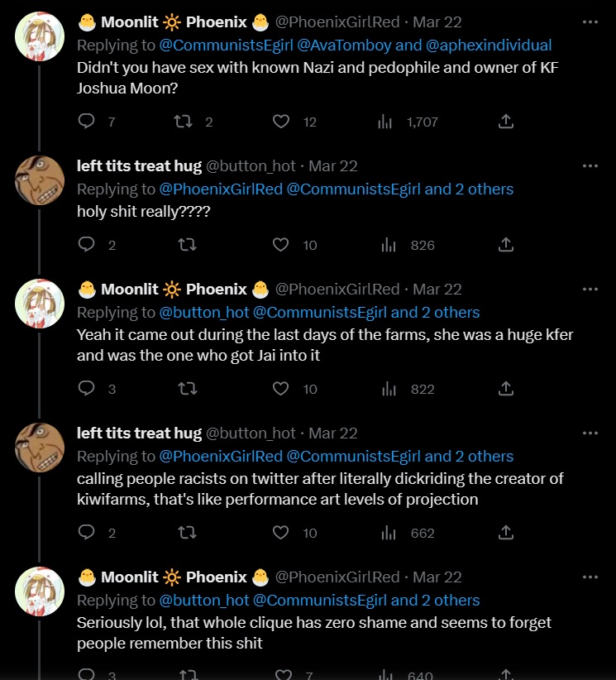Open Moonlit Phoenix avatar on last tweet
The width and height of the screenshot is (616, 680).
pos(40,591)
